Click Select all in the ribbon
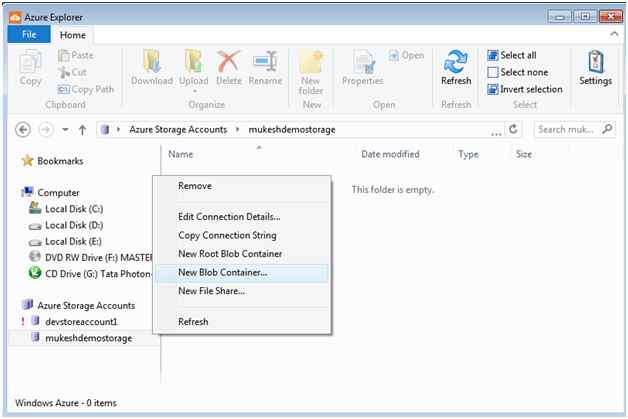Screen dimensions: 628x419 tap(512, 55)
